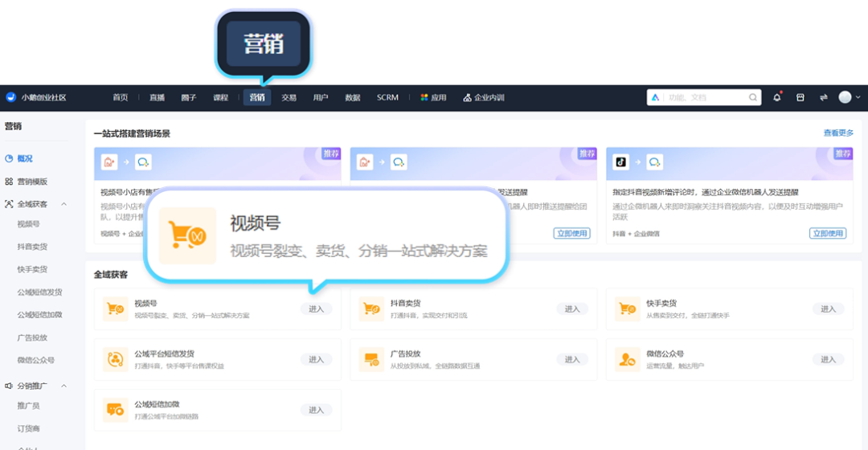
Task: Click 进入 for 抖音卖货
Action: [x=572, y=309]
